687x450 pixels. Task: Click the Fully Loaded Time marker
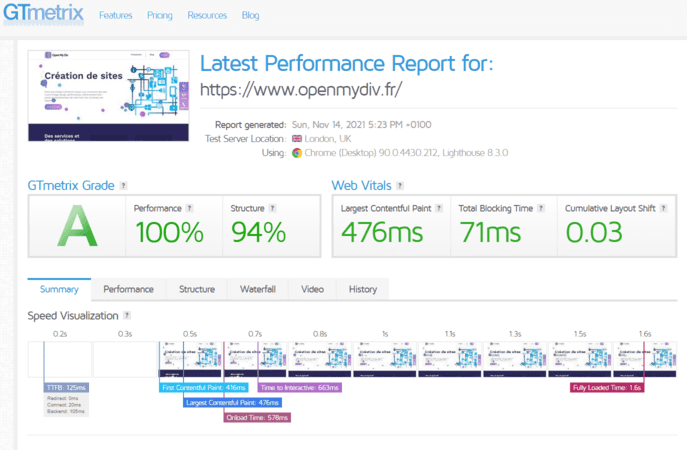coord(606,387)
